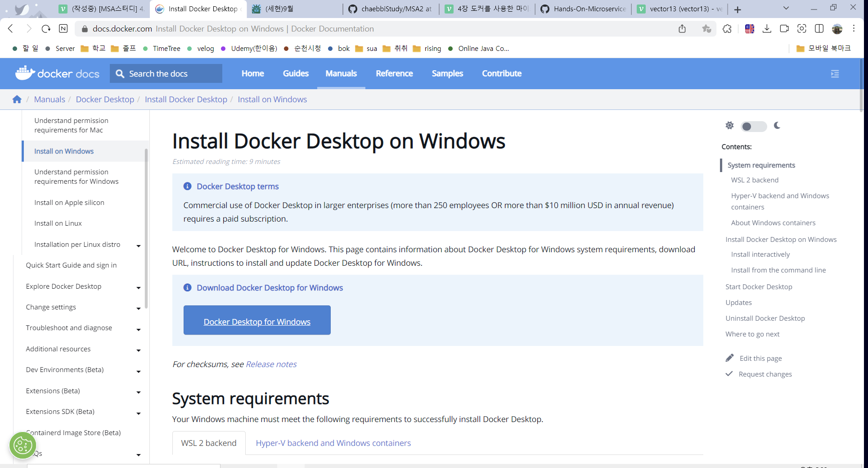Open the tab search dropdown arrow
Image resolution: width=868 pixels, height=468 pixels.
(x=786, y=8)
